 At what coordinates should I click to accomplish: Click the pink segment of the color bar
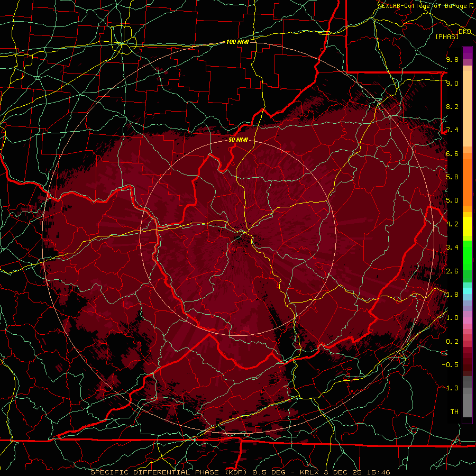467,321
